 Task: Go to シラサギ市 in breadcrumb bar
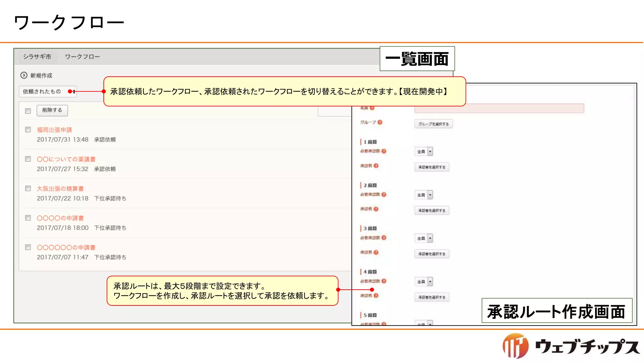click(37, 57)
